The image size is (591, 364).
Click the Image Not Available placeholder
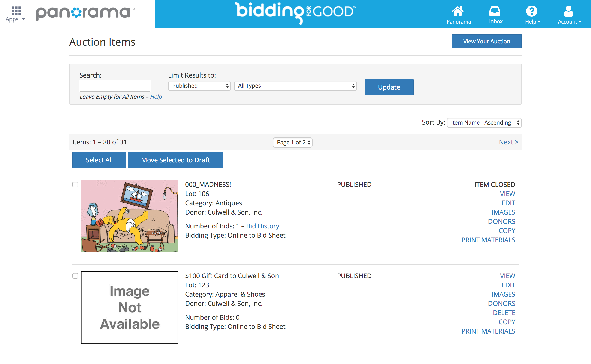click(x=129, y=307)
